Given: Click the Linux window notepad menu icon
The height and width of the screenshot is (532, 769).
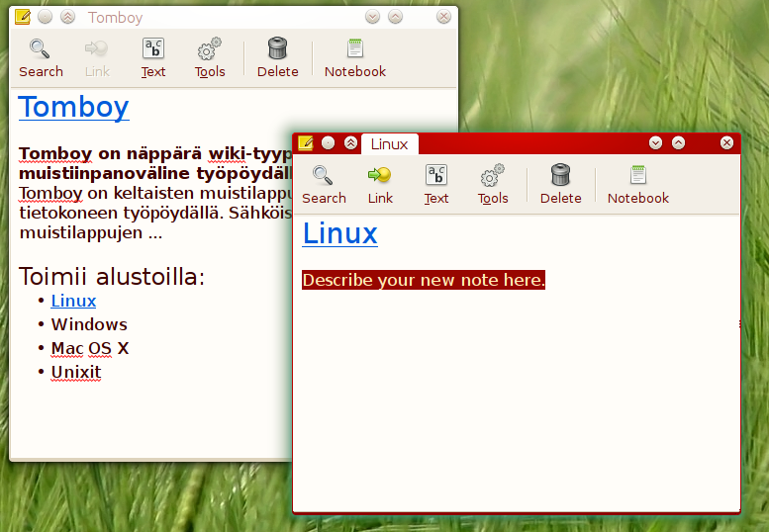Looking at the screenshot, I should tap(306, 143).
